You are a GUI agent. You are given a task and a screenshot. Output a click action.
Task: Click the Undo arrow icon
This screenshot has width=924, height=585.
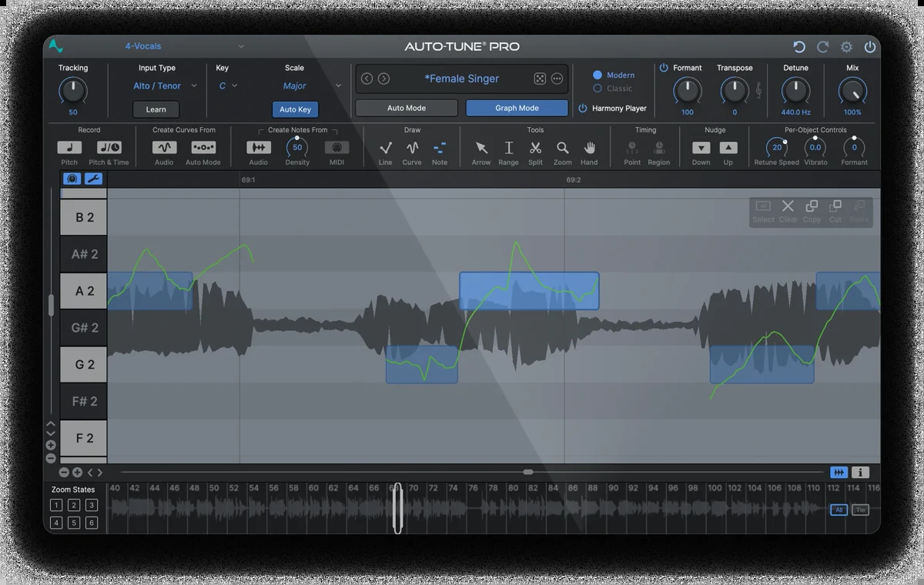click(x=799, y=47)
